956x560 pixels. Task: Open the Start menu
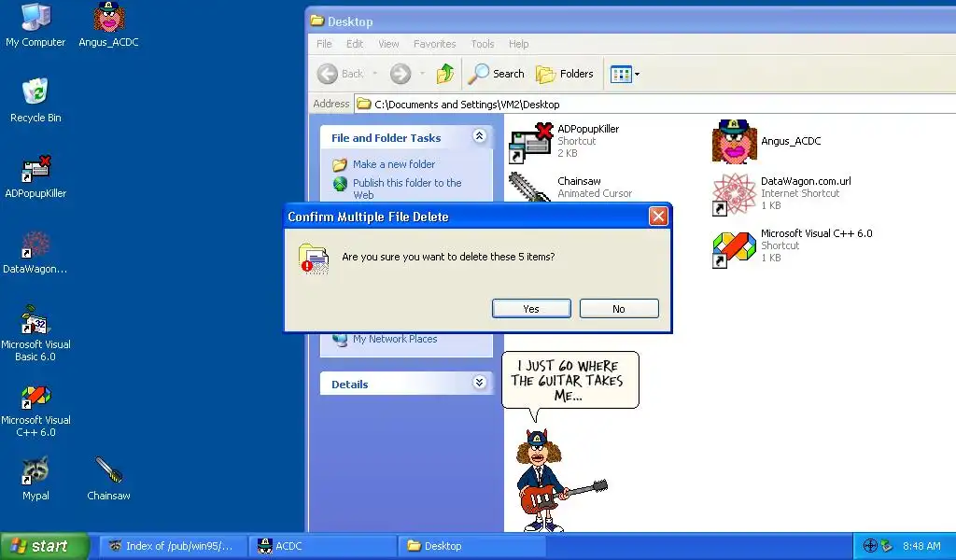44,546
